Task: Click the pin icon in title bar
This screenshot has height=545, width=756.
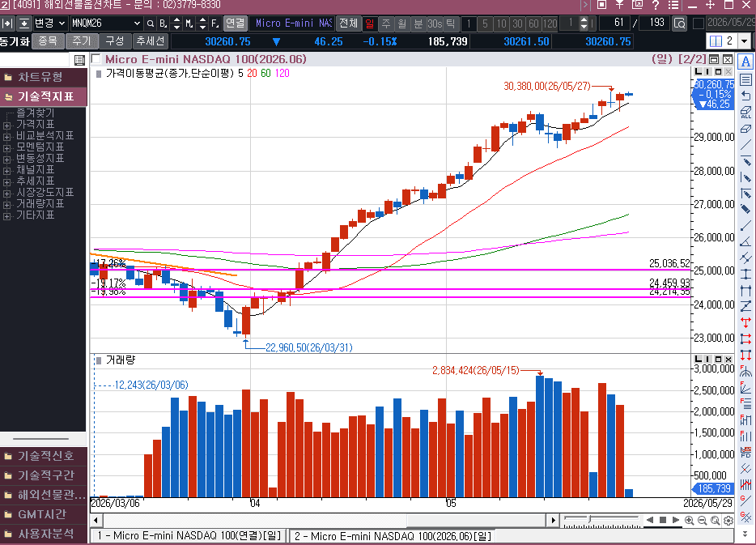Action: point(619,6)
